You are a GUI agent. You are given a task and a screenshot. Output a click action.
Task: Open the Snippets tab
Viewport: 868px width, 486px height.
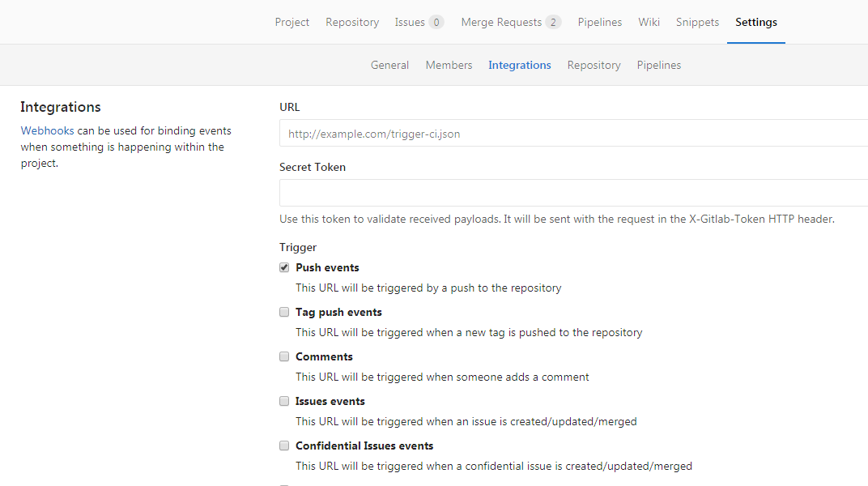click(x=697, y=23)
